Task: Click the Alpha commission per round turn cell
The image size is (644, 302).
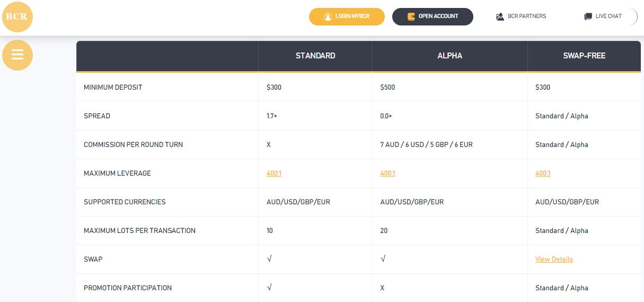Action: click(450, 145)
